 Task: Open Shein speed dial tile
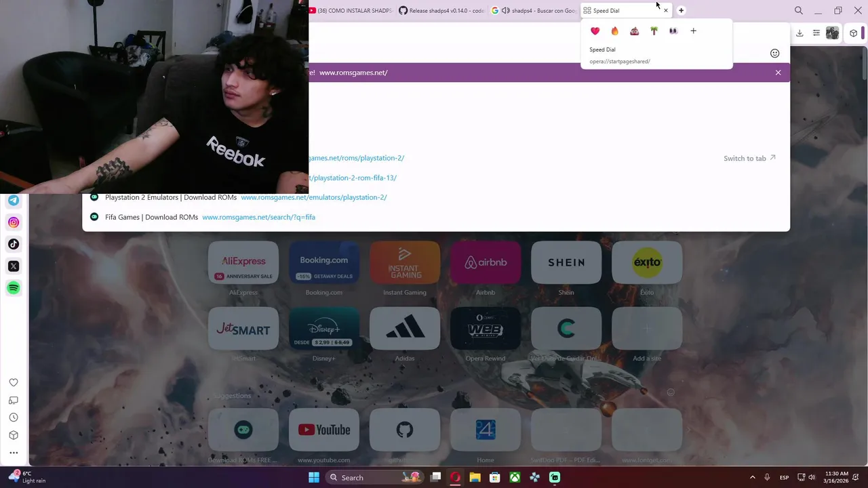click(x=566, y=263)
